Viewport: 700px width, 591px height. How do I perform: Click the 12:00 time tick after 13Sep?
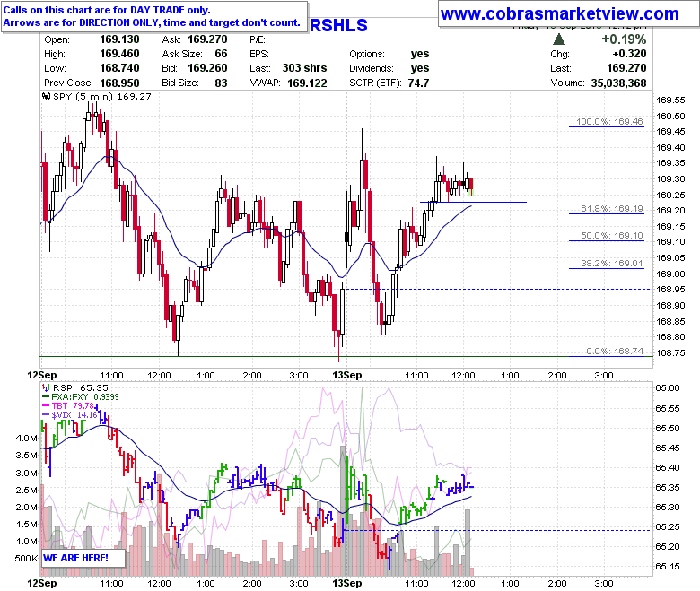point(463,375)
